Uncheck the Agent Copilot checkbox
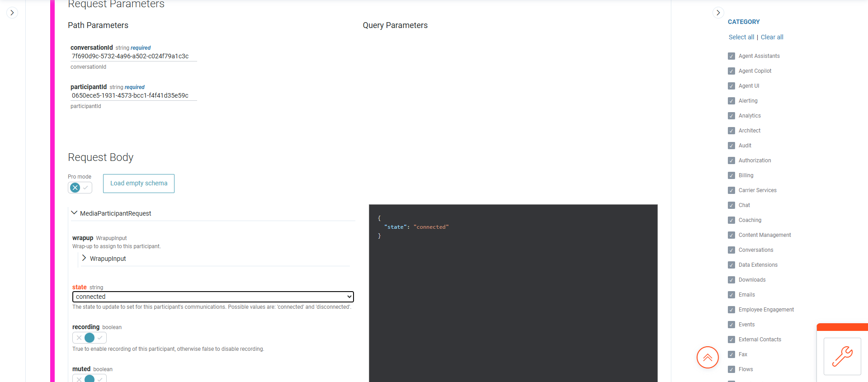 [x=731, y=71]
